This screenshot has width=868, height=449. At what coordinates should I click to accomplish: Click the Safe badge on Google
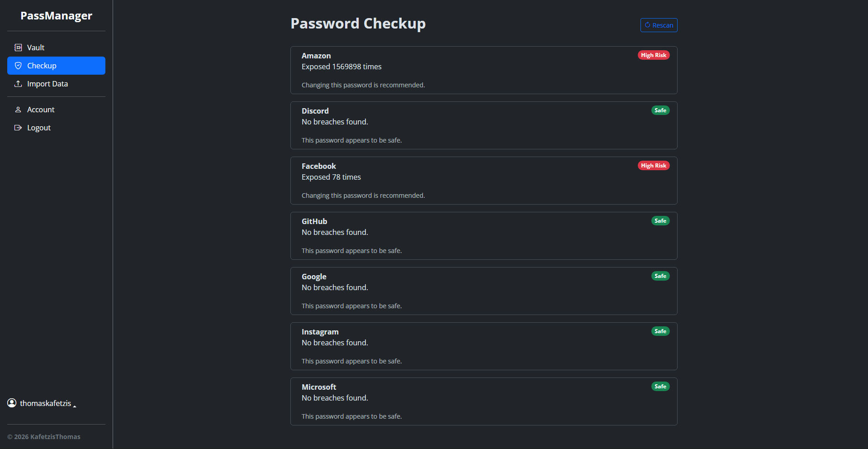coord(660,276)
